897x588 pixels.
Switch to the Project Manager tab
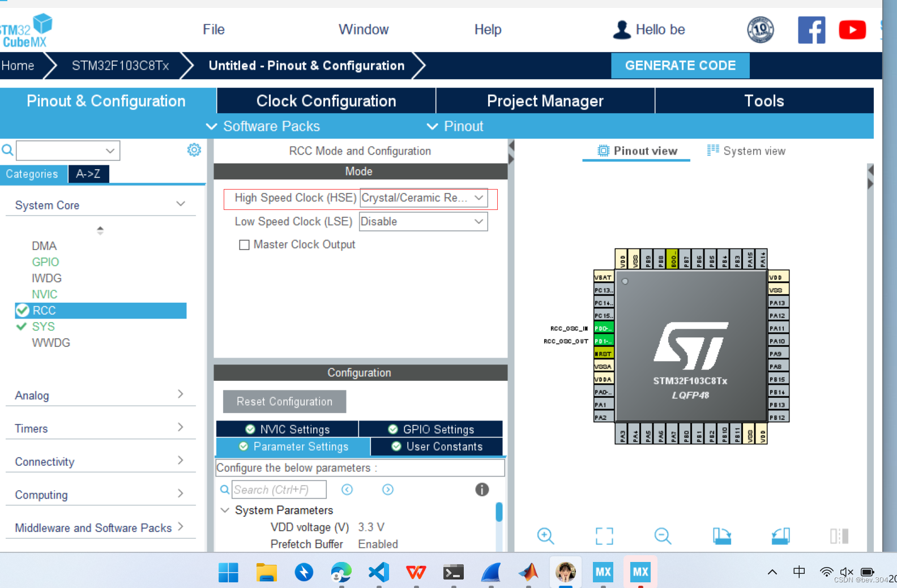[x=545, y=101]
